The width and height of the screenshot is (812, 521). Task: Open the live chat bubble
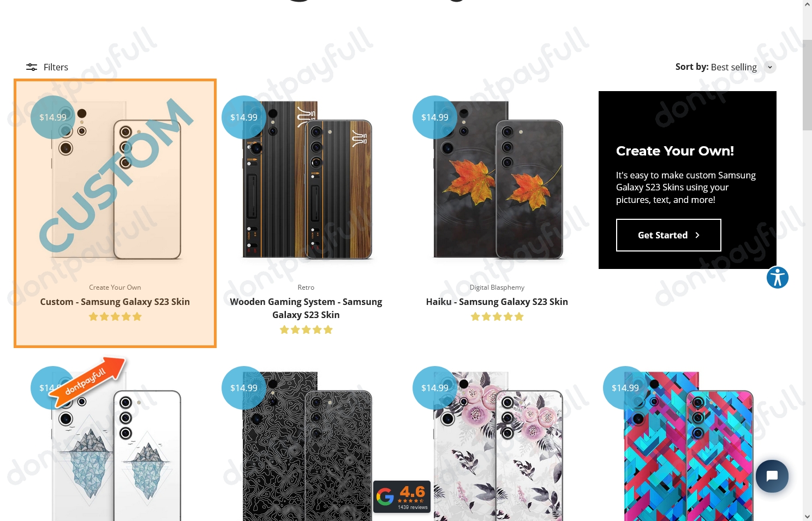(772, 476)
